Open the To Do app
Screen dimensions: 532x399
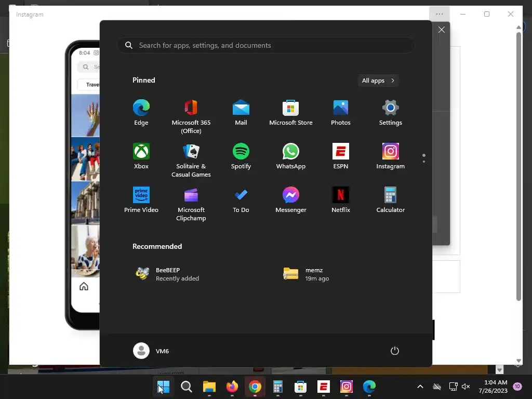[x=241, y=200]
